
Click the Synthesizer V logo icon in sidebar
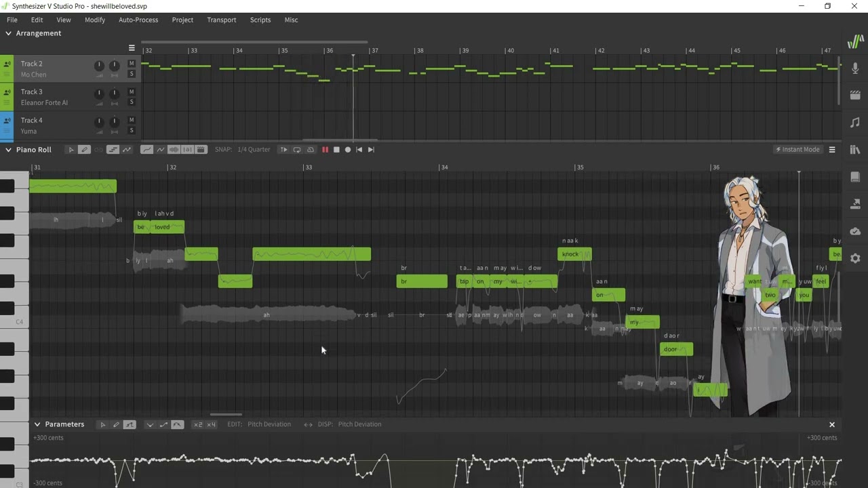(x=855, y=42)
